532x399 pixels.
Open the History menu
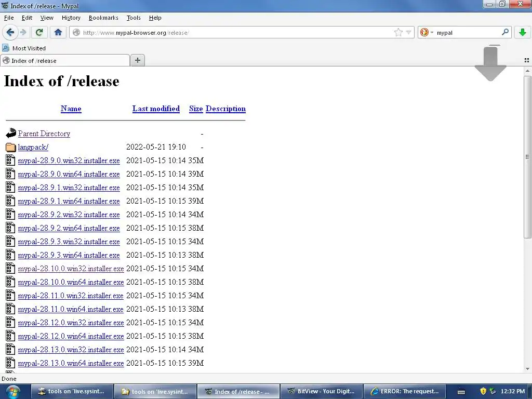(x=71, y=18)
